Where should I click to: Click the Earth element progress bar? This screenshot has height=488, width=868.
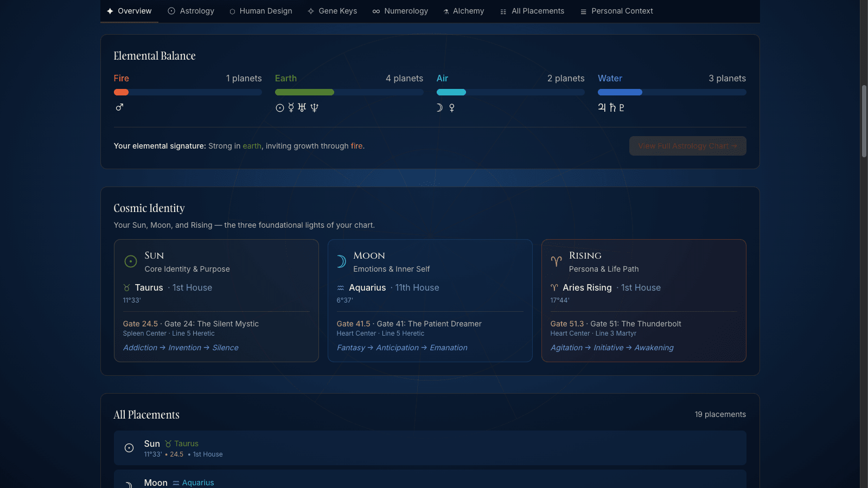point(349,92)
